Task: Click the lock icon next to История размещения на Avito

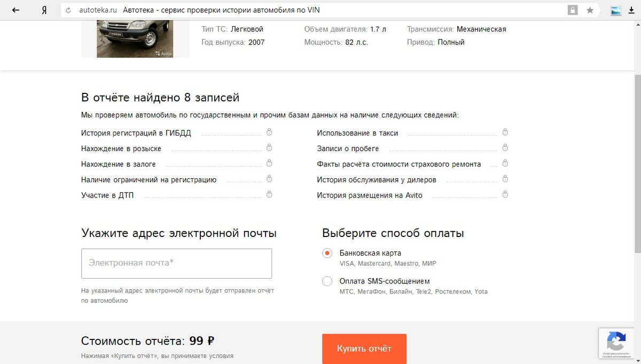Action: click(x=505, y=194)
